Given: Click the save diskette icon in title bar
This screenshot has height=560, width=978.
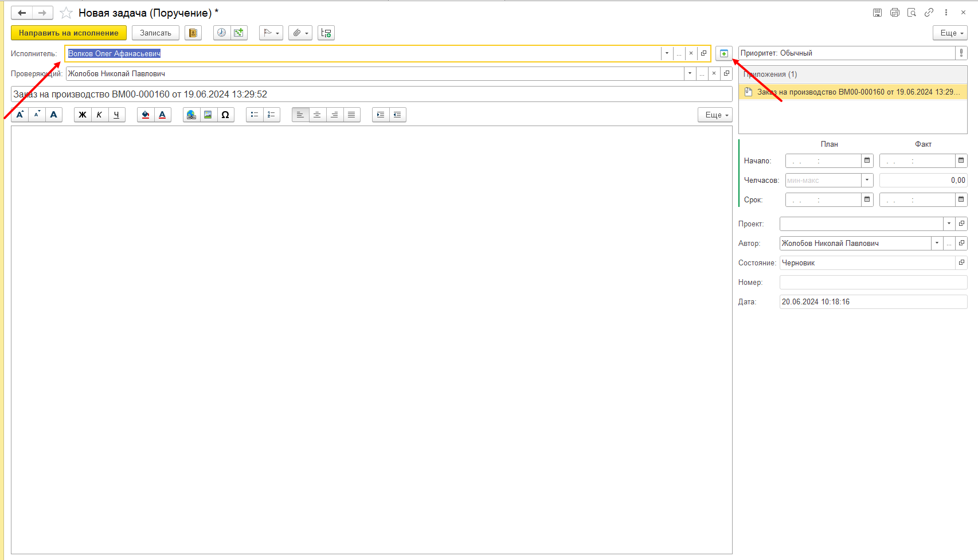Looking at the screenshot, I should point(877,13).
